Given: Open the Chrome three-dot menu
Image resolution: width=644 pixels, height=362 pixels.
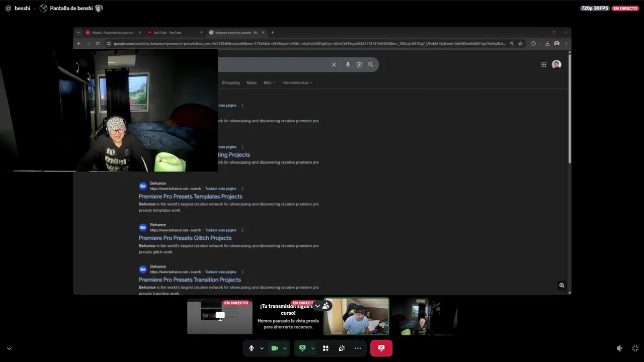Looking at the screenshot, I should tap(566, 43).
